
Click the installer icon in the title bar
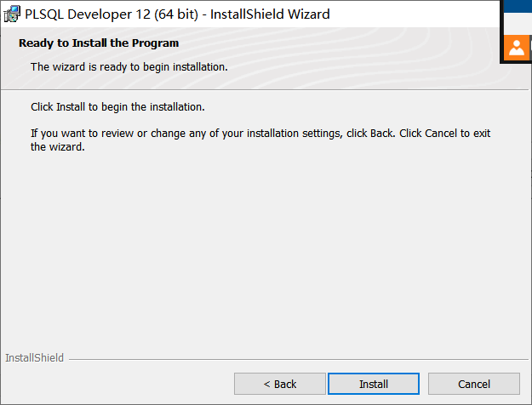(x=13, y=14)
